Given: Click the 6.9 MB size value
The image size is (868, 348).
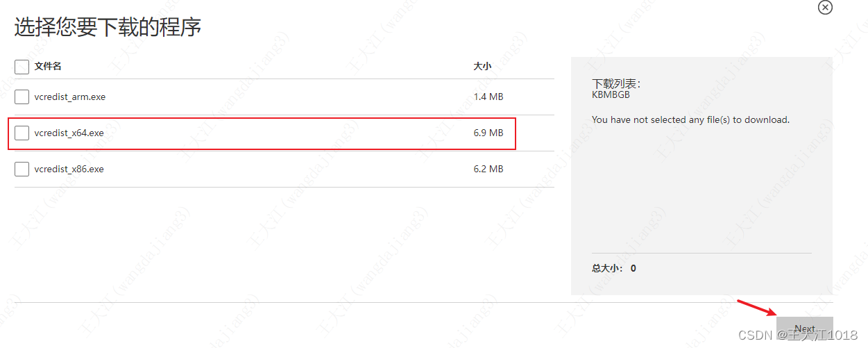Looking at the screenshot, I should 488,133.
